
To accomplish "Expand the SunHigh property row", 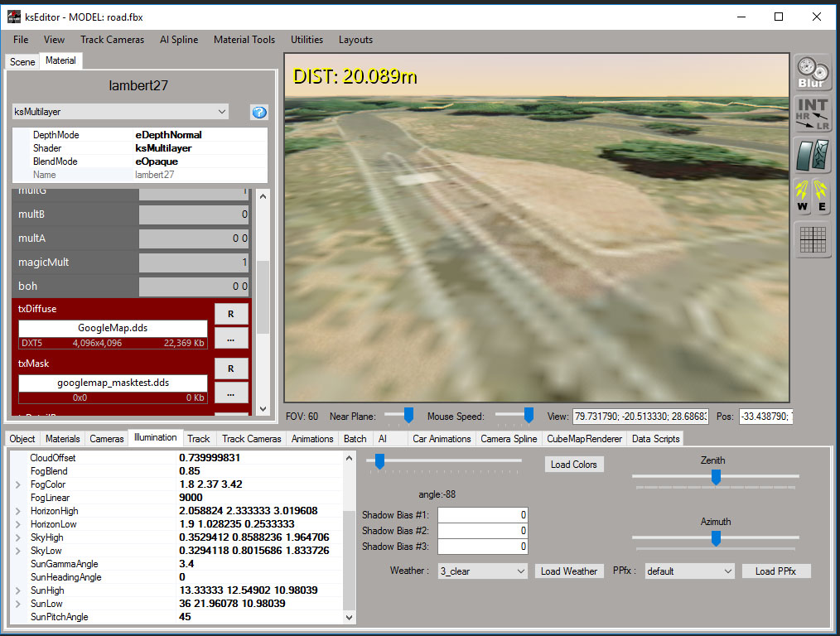I will pyautogui.click(x=18, y=590).
